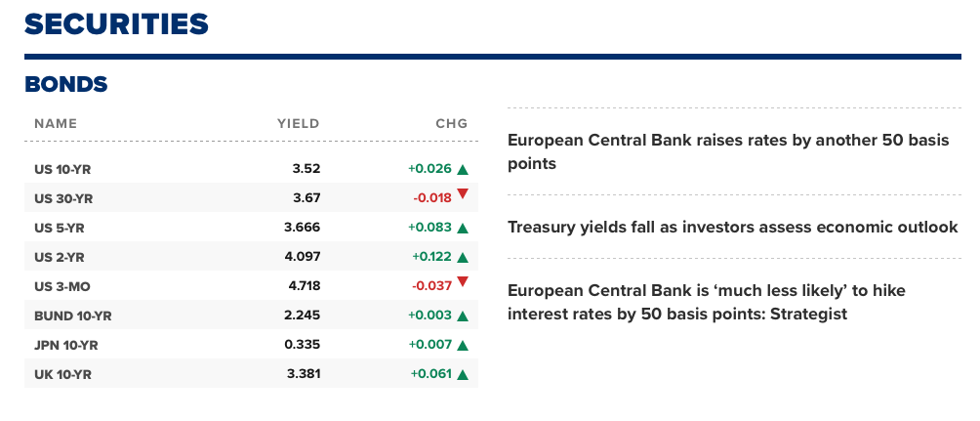The width and height of the screenshot is (980, 421).
Task: Select the US 10-YR bond name
Action: (62, 169)
